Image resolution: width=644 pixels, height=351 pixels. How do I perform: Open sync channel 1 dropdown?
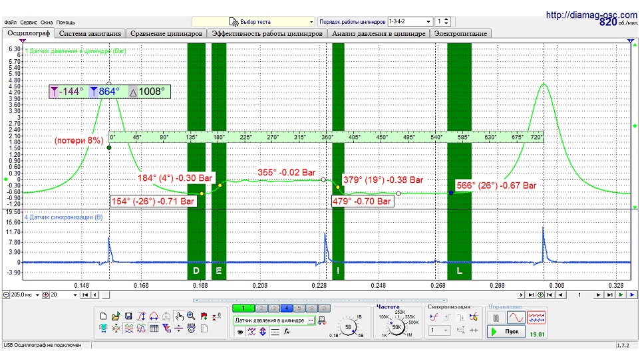440,330
